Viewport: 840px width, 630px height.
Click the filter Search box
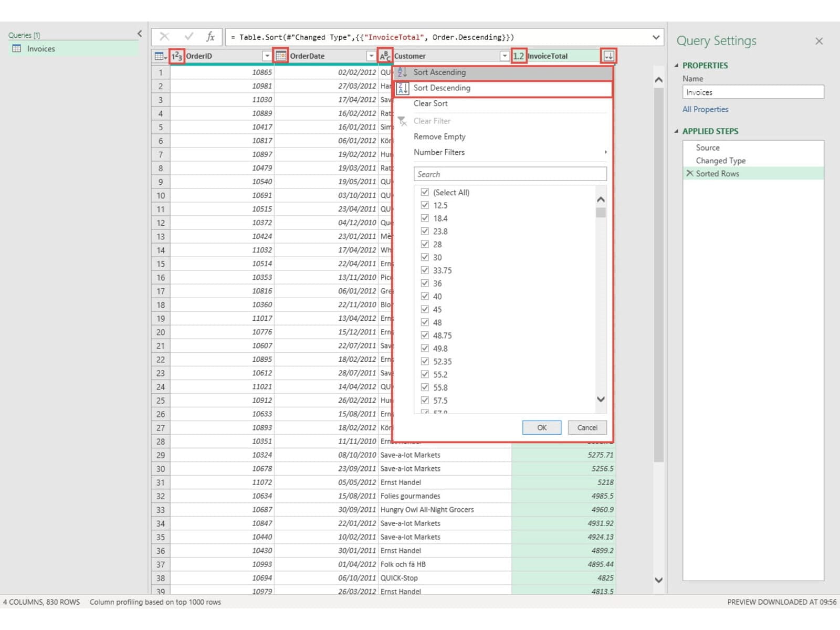click(510, 174)
